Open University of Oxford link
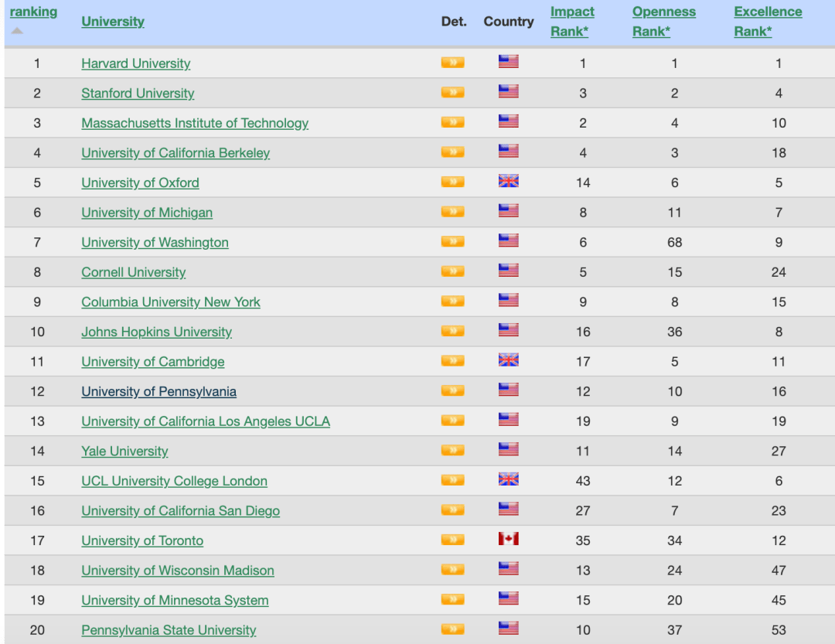The image size is (835, 644). [141, 182]
